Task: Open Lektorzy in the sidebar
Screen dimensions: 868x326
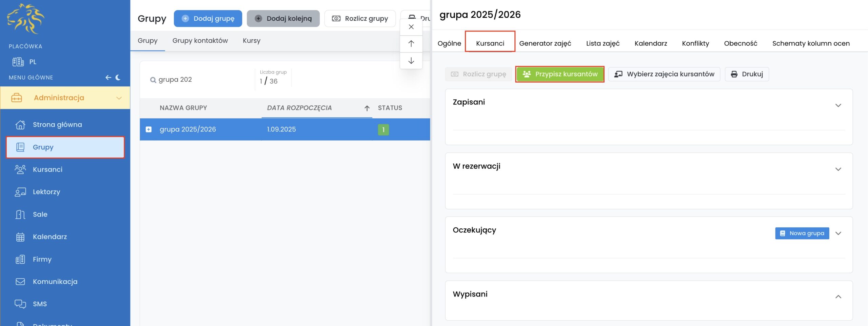Action: click(46, 192)
